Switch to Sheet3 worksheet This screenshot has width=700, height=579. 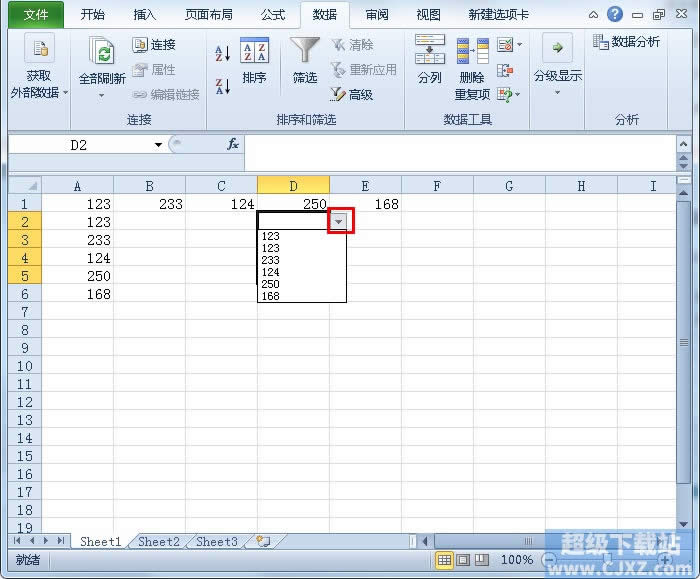(217, 542)
